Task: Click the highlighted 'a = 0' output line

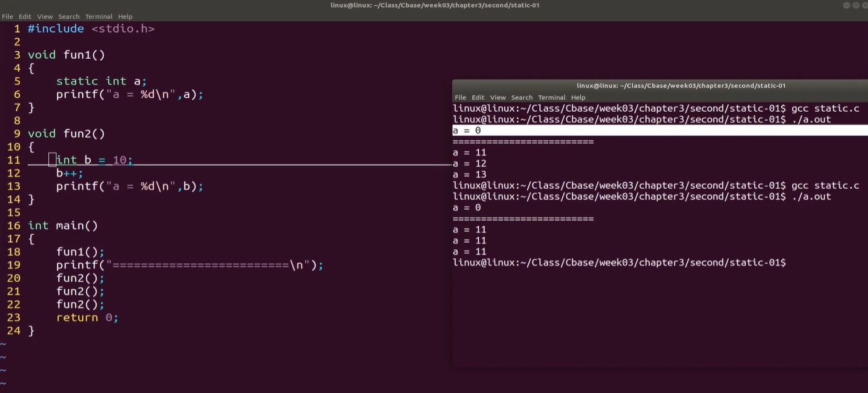Action: tap(660, 130)
